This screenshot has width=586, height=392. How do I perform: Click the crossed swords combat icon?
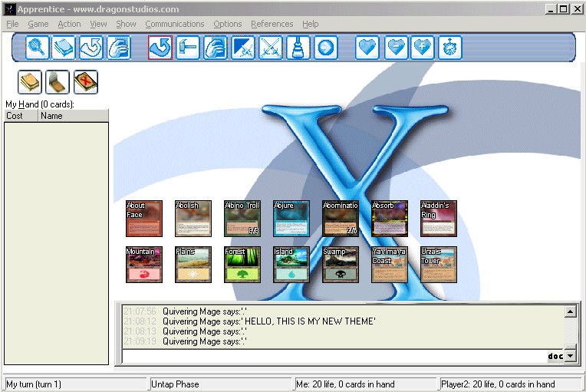(x=271, y=48)
